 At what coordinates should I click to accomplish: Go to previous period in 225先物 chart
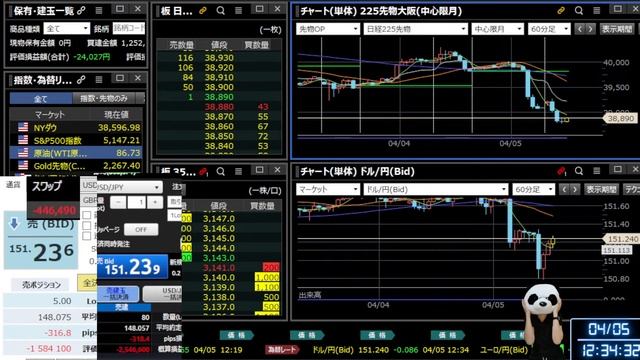(x=580, y=29)
